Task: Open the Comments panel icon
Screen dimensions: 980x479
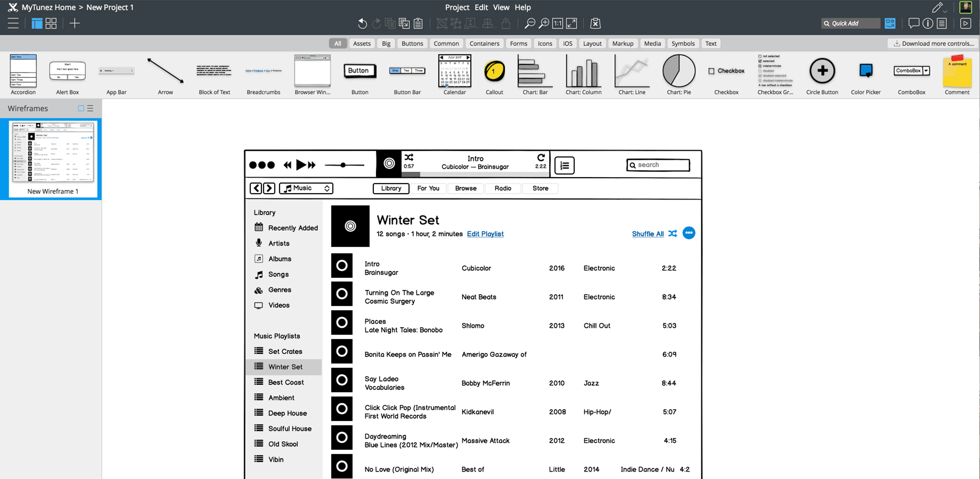Action: pyautogui.click(x=913, y=23)
